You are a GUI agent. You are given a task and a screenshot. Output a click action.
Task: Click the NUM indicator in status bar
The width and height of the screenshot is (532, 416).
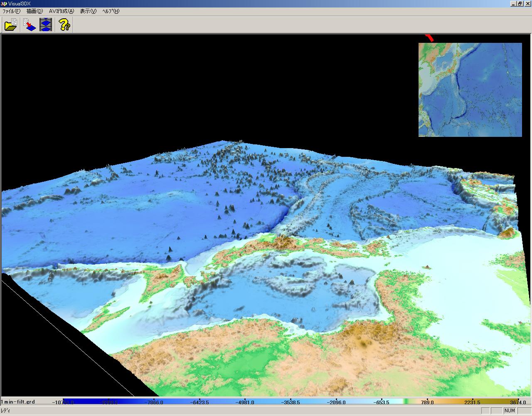point(509,411)
